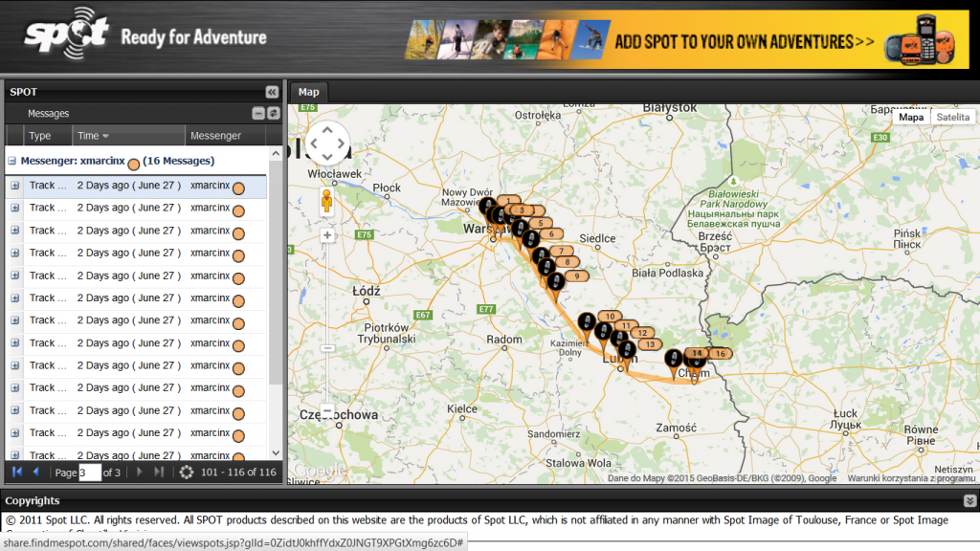Switch map view to Mapa
This screenshot has width=980, height=551.
(x=911, y=117)
